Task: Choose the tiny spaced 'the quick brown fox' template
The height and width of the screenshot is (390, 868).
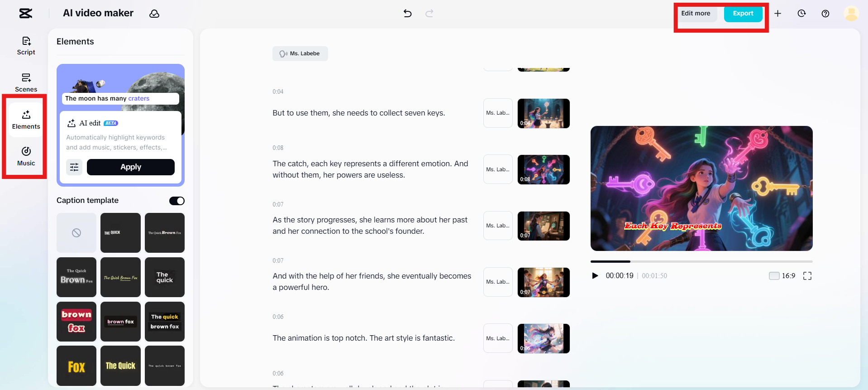Action: click(165, 366)
